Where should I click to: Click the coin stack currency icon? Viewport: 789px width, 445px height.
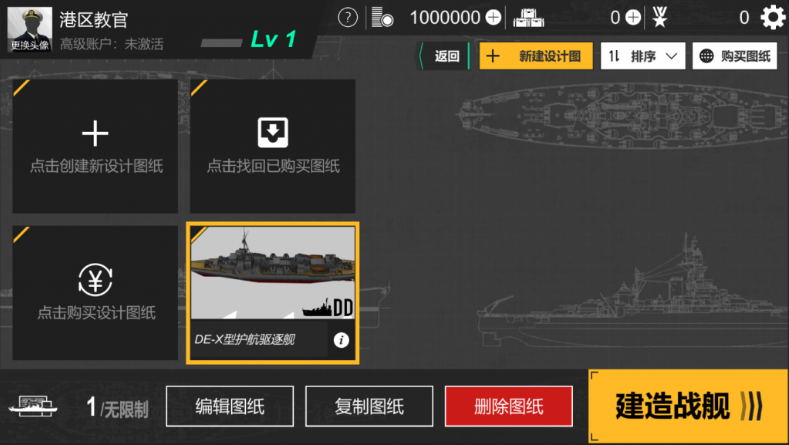(382, 18)
